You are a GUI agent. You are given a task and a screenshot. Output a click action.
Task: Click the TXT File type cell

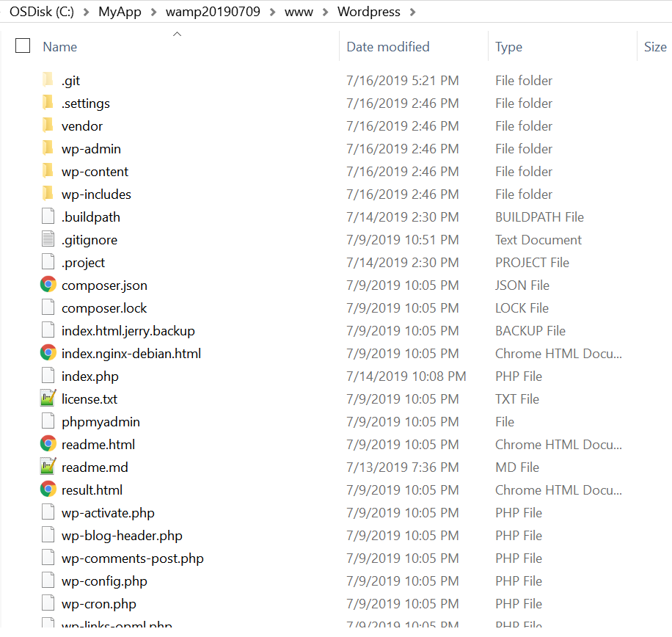[517, 399]
